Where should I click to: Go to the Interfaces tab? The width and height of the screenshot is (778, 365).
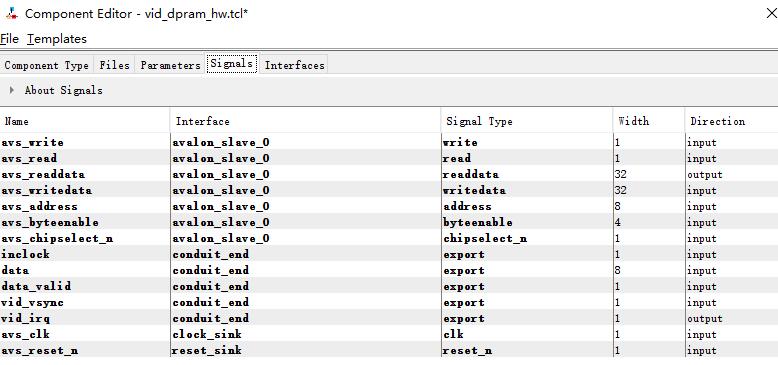click(x=294, y=65)
